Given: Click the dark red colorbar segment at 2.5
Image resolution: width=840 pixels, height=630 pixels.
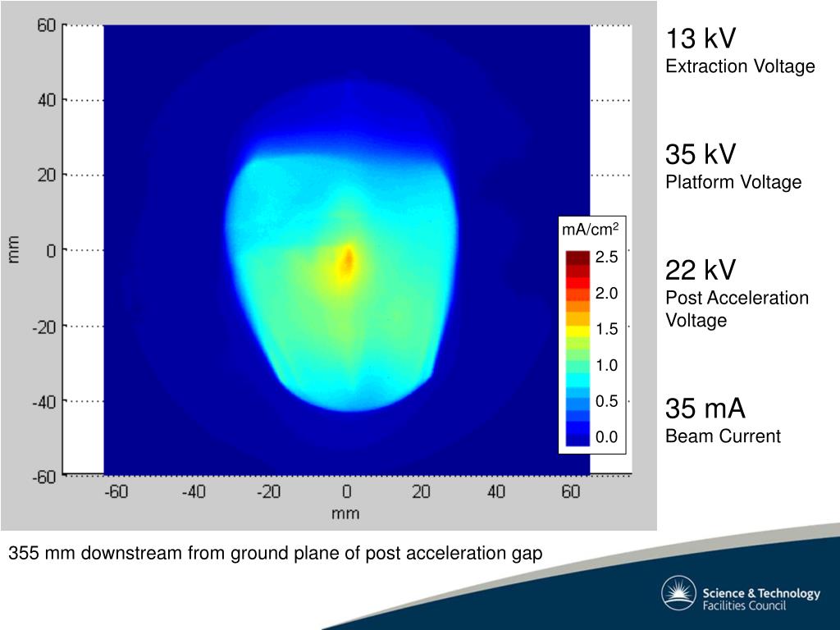Looking at the screenshot, I should pyautogui.click(x=577, y=258).
